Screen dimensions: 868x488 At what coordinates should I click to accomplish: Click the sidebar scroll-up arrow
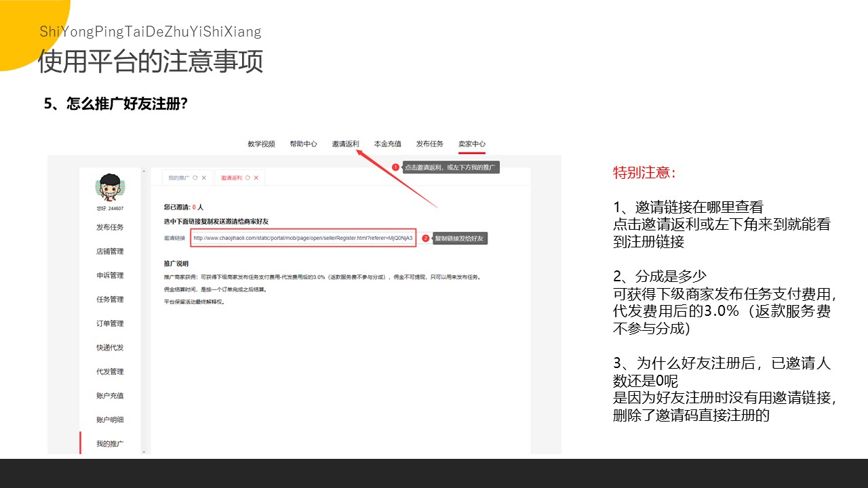click(143, 171)
